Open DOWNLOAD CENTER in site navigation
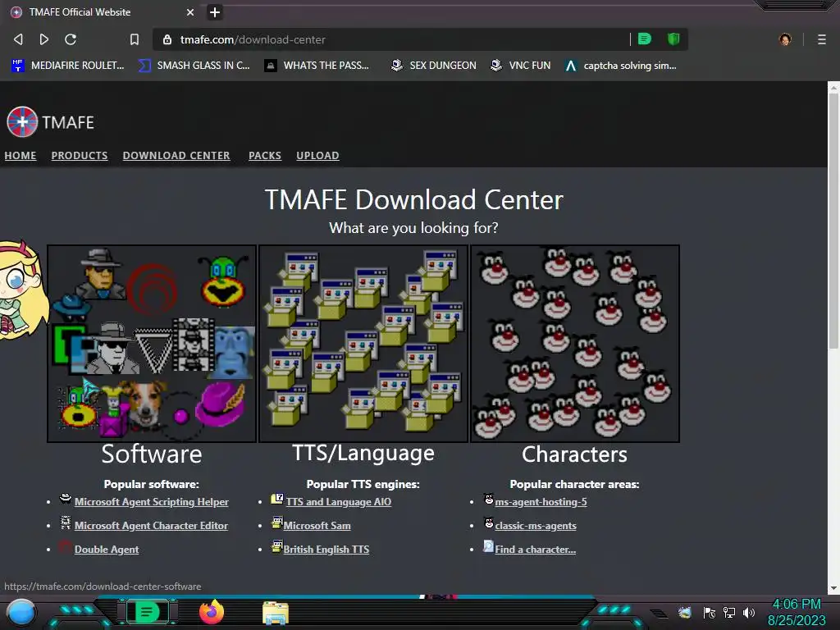This screenshot has width=840, height=630. point(176,155)
